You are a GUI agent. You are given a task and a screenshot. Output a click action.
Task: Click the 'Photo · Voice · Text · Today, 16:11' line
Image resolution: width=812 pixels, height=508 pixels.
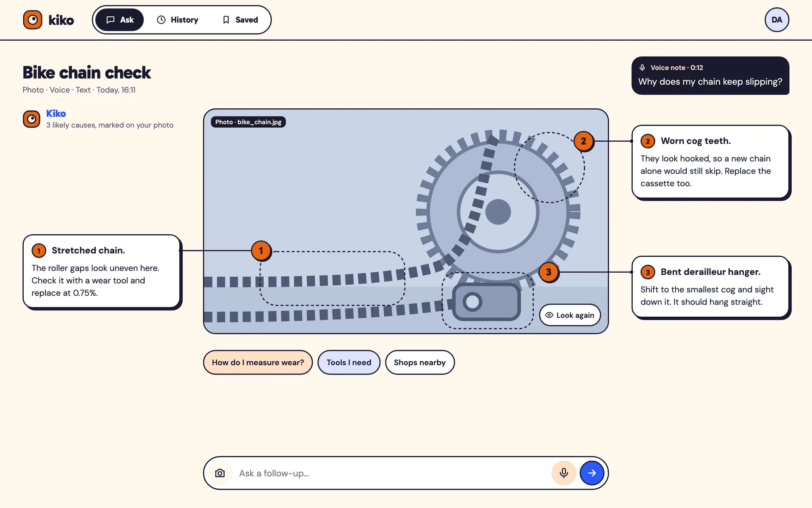tap(79, 90)
